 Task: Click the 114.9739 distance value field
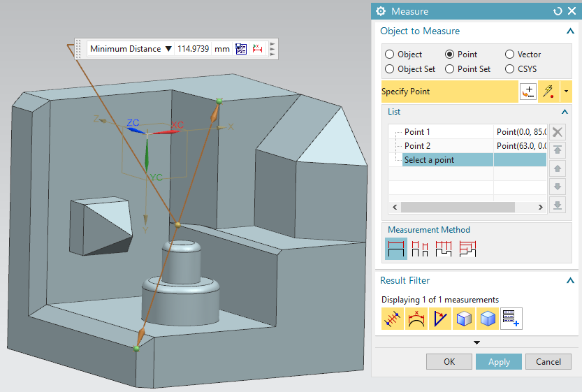pos(193,49)
